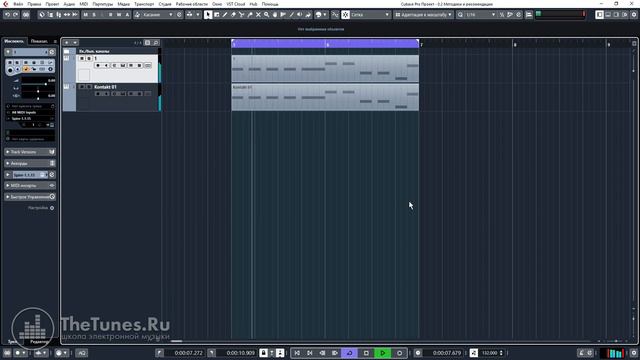Open the Проект menu

pos(52,4)
